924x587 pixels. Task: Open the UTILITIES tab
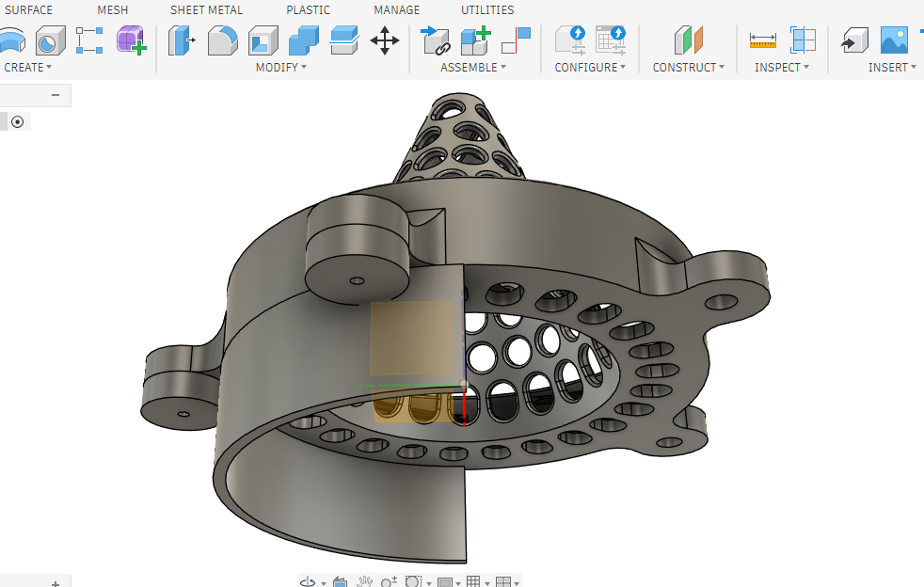point(487,10)
